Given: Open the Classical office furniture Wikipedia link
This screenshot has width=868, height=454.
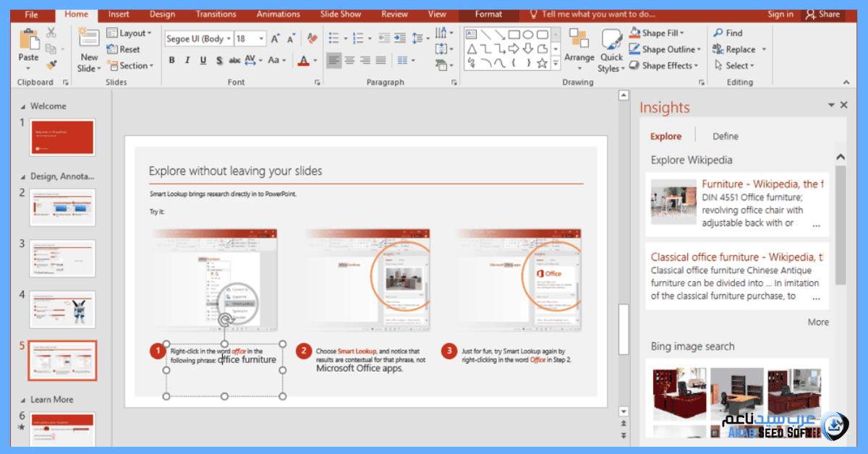Looking at the screenshot, I should (x=736, y=257).
